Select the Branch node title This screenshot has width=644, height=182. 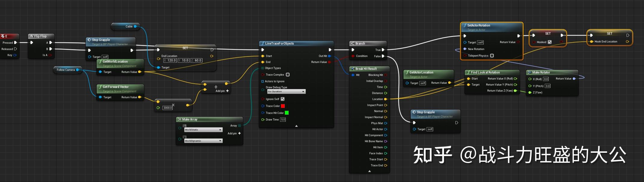click(x=360, y=44)
